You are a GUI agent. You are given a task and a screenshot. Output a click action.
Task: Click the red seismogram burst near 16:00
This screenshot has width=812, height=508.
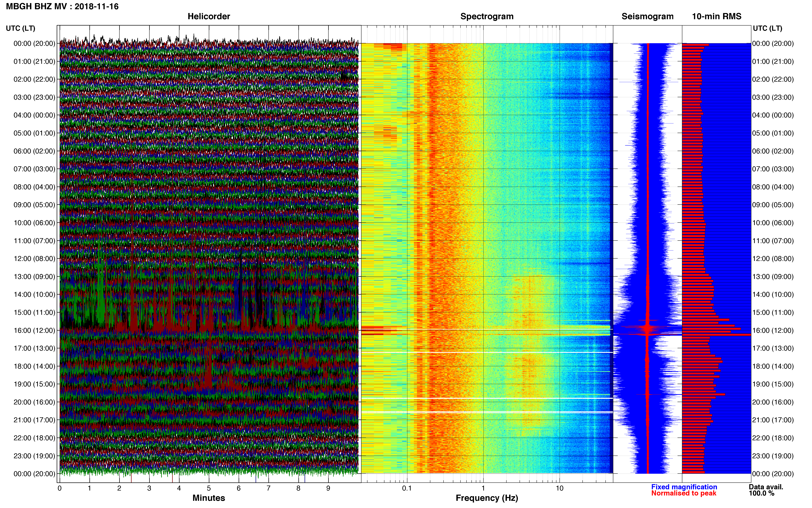(647, 328)
